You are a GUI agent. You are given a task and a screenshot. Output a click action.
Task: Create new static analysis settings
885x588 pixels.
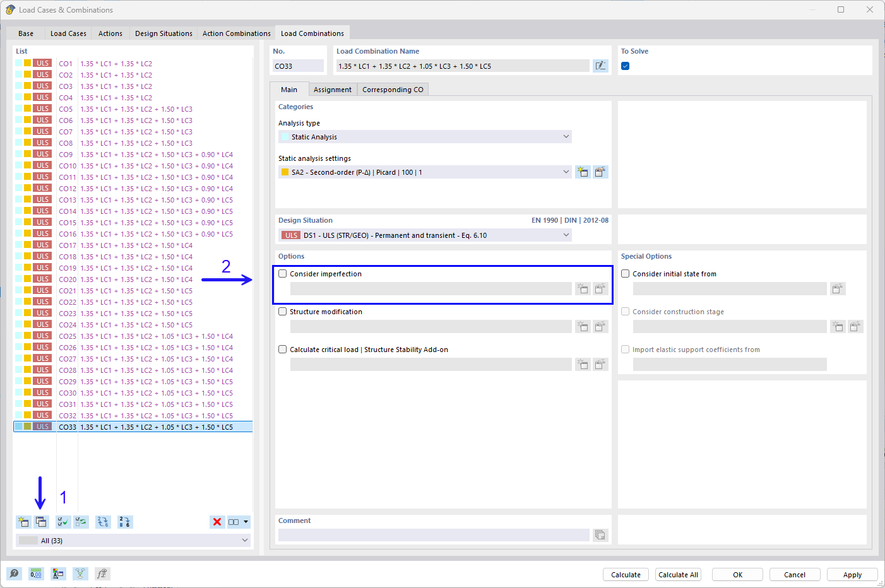(x=582, y=172)
